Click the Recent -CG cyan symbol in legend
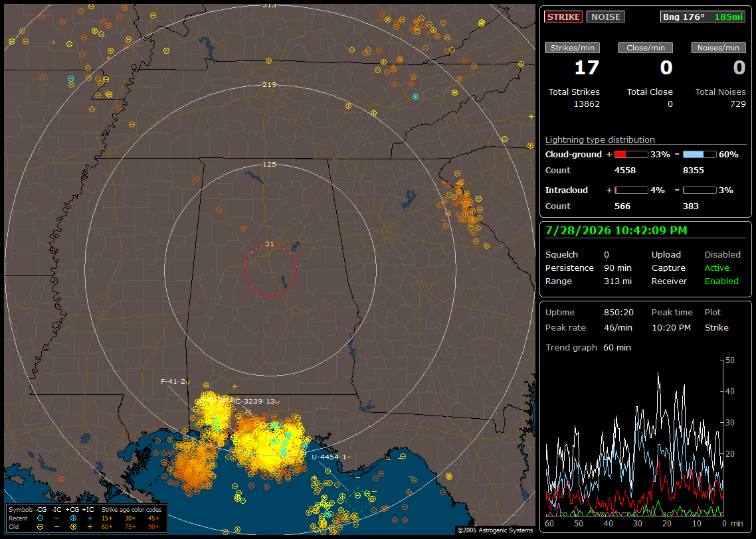 pos(40,518)
